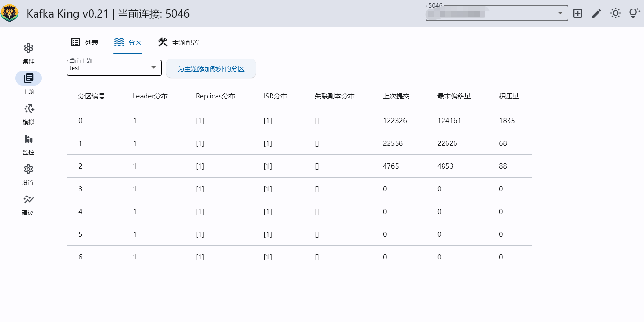Click the Kafka King lion logo
The width and height of the screenshot is (644, 322).
tap(9, 13)
